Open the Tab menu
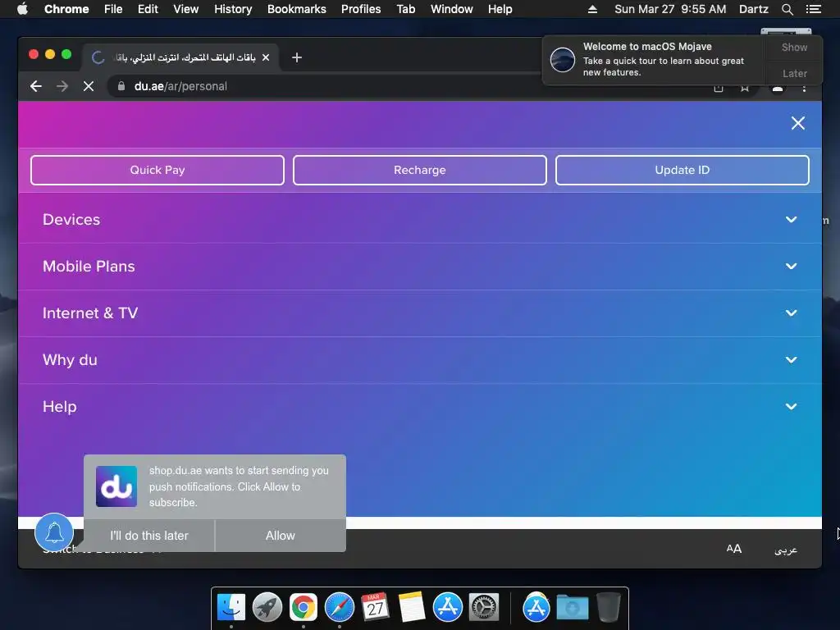This screenshot has height=630, width=840. pyautogui.click(x=405, y=9)
